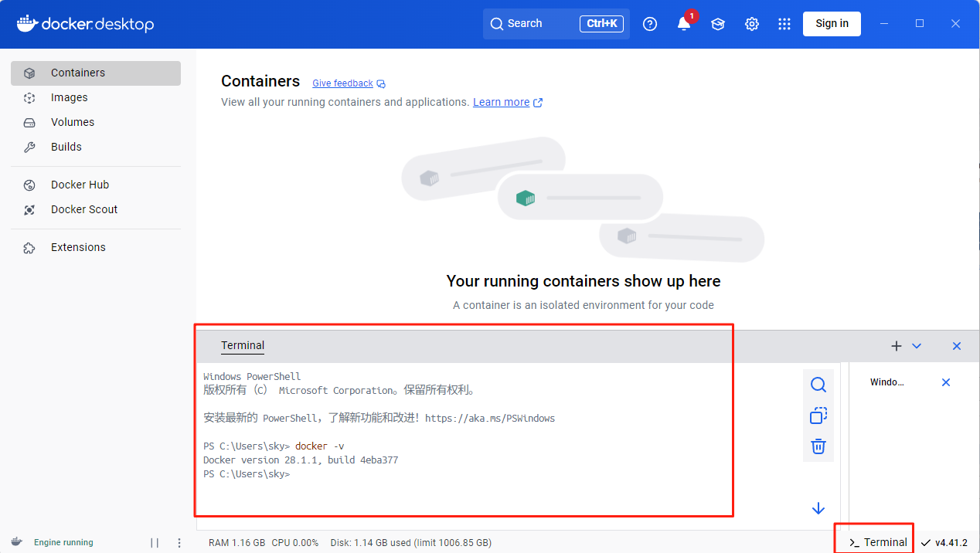This screenshot has width=980, height=553.
Task: Click the Builds wrench icon in sidebar
Action: [29, 147]
